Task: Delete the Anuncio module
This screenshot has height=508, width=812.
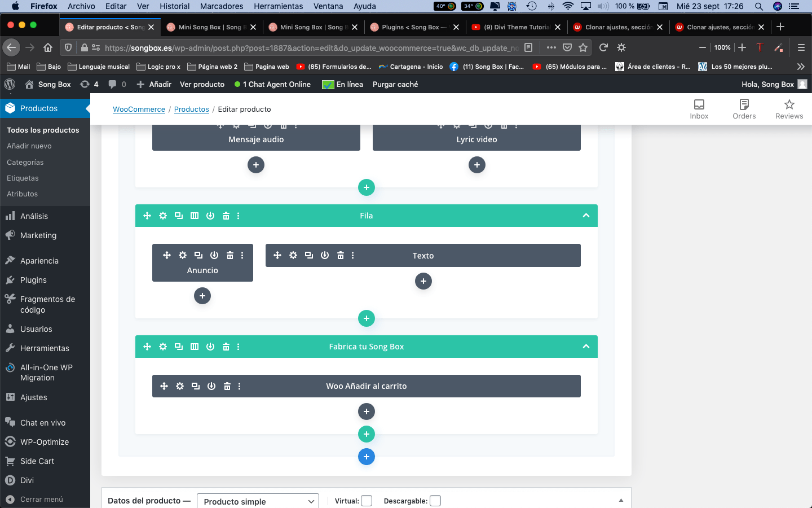Action: coord(230,255)
